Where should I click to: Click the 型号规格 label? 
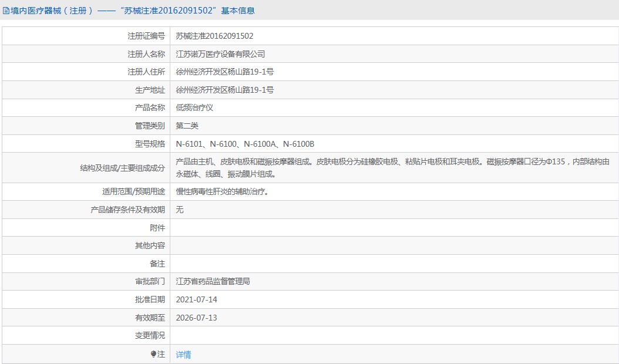tap(150, 144)
